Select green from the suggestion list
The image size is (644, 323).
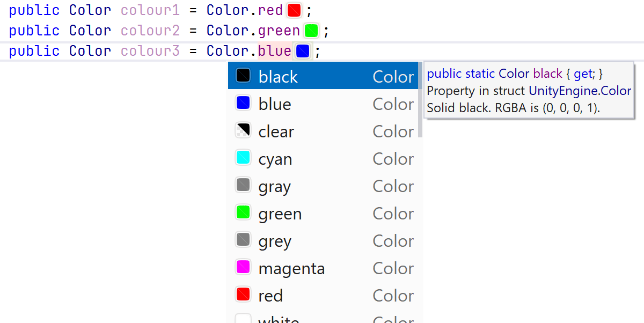point(280,214)
